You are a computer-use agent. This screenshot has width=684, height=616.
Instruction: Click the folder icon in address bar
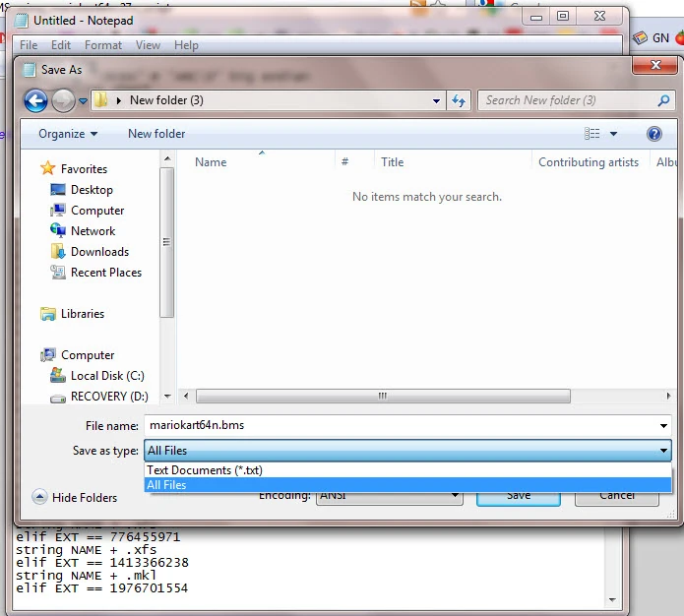(x=101, y=100)
